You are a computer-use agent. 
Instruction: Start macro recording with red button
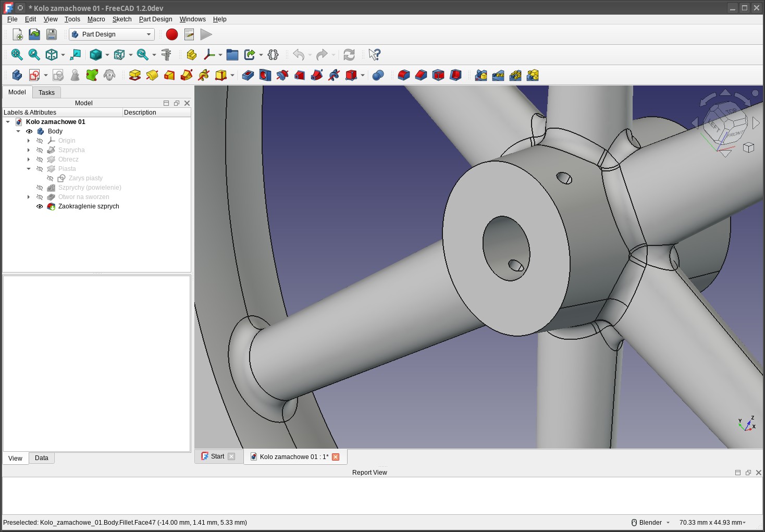[x=172, y=34]
